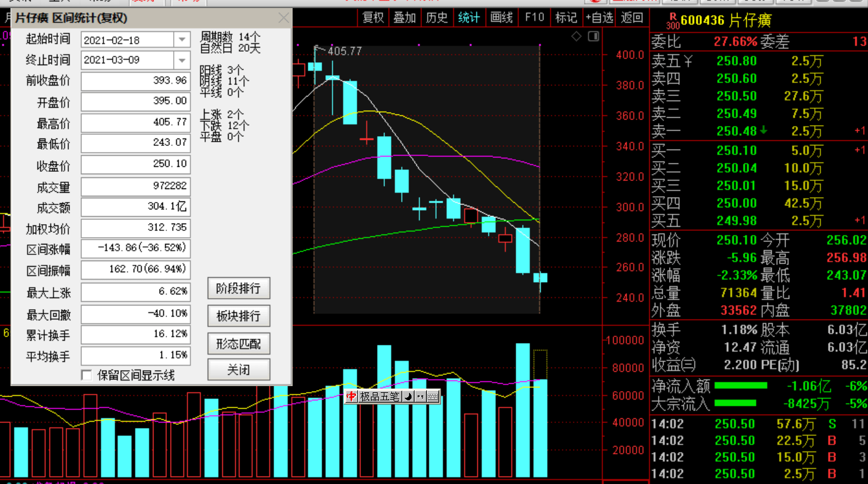This screenshot has width=868, height=484.
Task: Click the 成交量 field showing 972282
Action: 136,186
